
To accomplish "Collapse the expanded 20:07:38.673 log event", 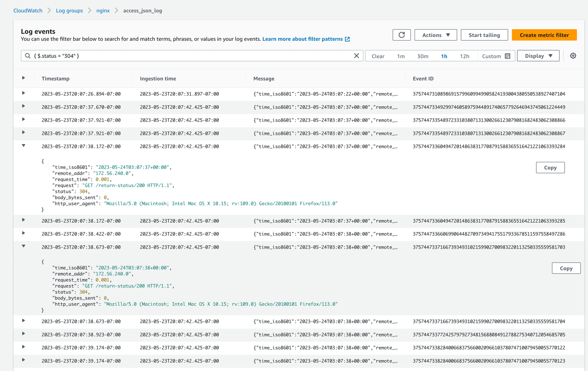I will tap(23, 247).
